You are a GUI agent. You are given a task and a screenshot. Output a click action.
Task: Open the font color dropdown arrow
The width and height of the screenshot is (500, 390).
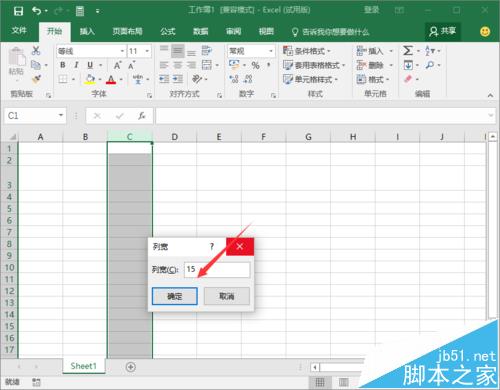(x=121, y=79)
